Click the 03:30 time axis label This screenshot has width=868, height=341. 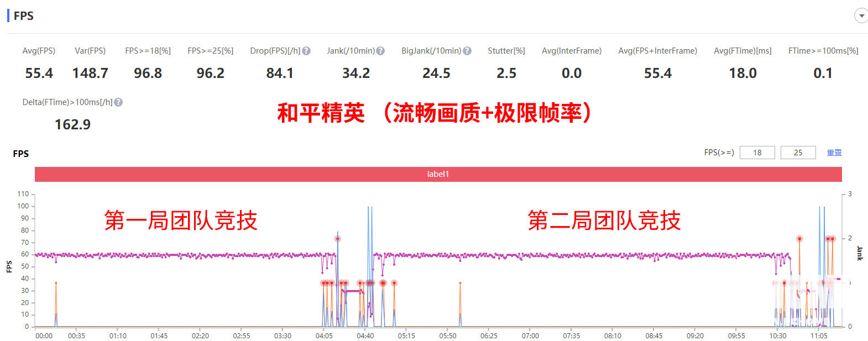(x=283, y=335)
